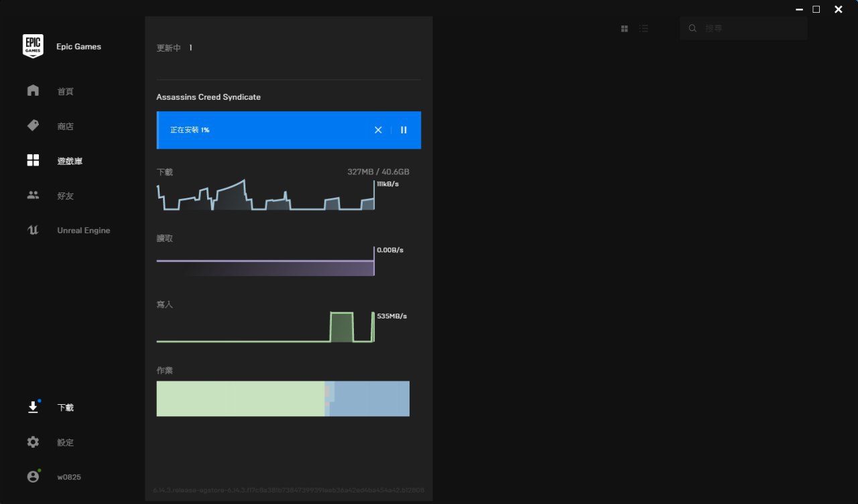The width and height of the screenshot is (858, 504).
Task: Switch to list view
Action: [643, 29]
